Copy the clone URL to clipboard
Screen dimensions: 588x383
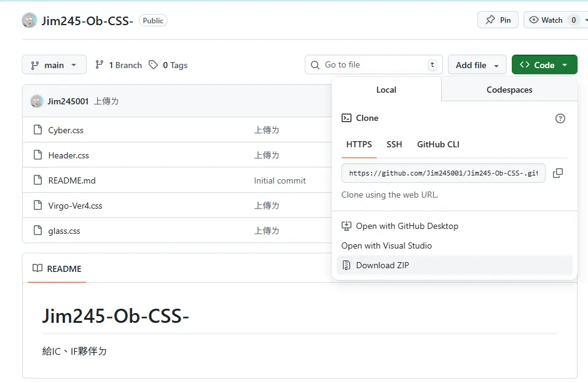[557, 173]
